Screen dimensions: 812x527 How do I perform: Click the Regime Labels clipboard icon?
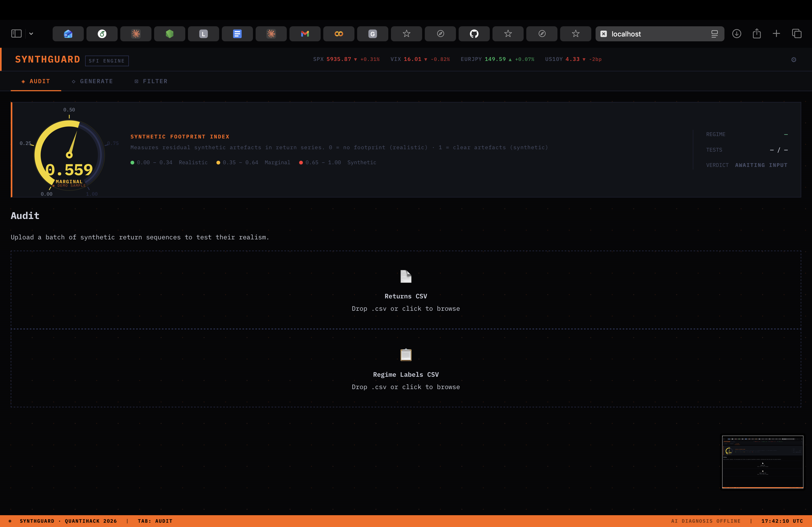[x=406, y=355]
